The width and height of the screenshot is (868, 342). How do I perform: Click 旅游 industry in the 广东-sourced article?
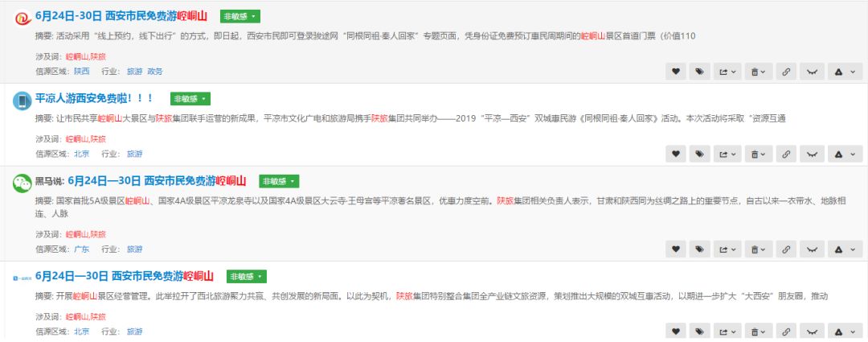click(134, 249)
